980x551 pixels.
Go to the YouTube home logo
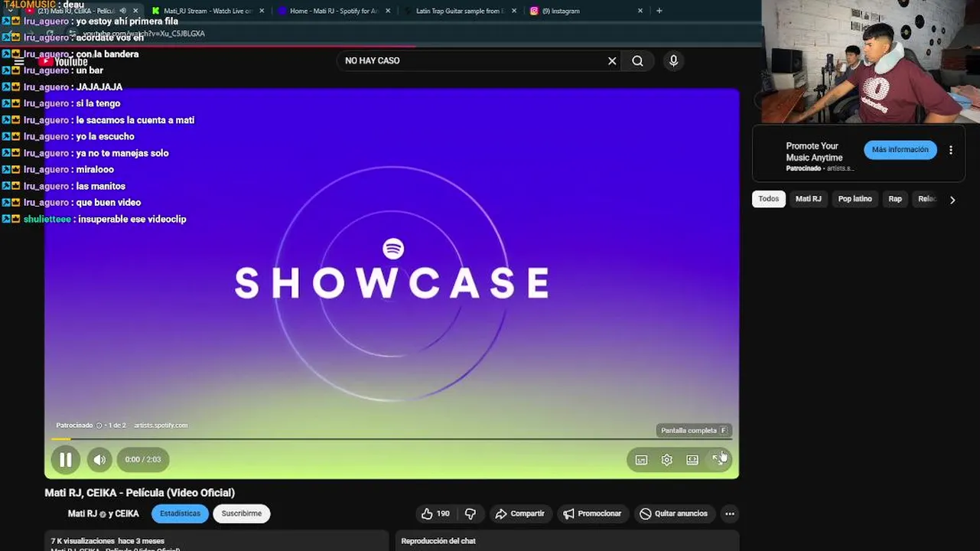coord(65,61)
